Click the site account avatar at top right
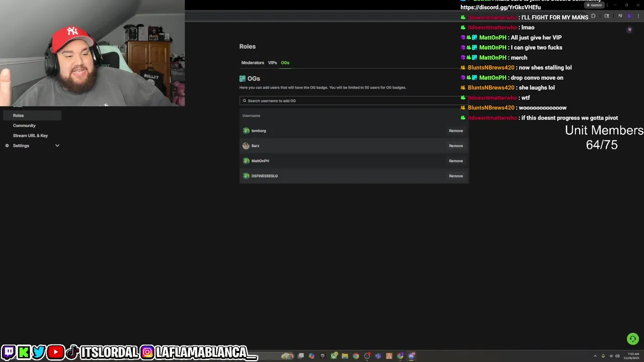This screenshot has height=362, width=644. (630, 29)
